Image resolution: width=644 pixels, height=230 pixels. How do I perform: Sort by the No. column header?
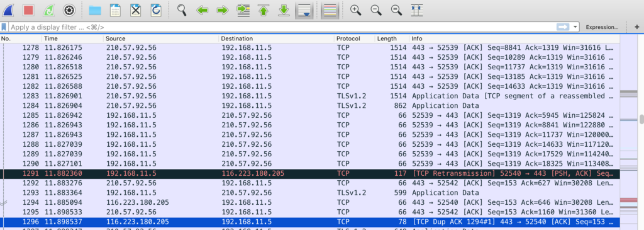pos(21,38)
